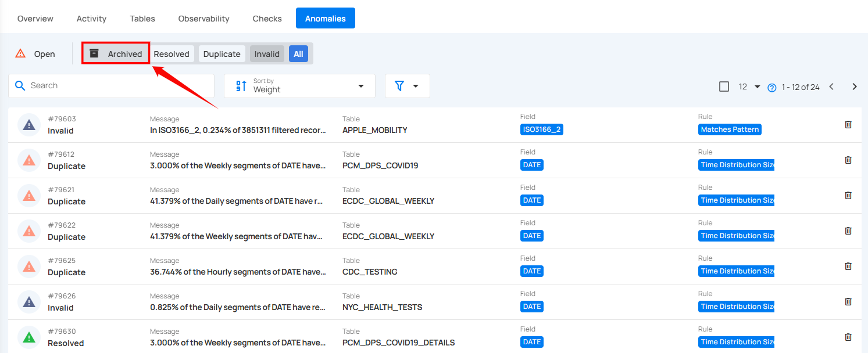868x353 pixels.
Task: Click the Archived box icon
Action: [94, 53]
